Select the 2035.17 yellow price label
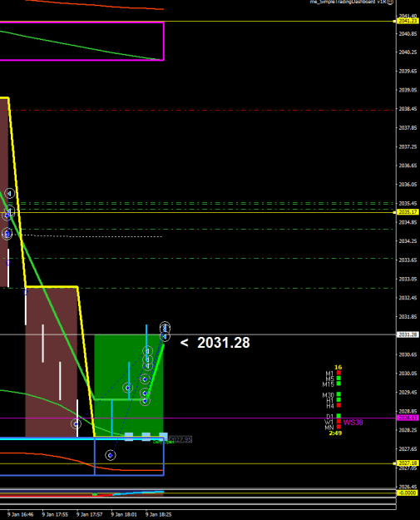This screenshot has width=420, height=520. point(408,212)
